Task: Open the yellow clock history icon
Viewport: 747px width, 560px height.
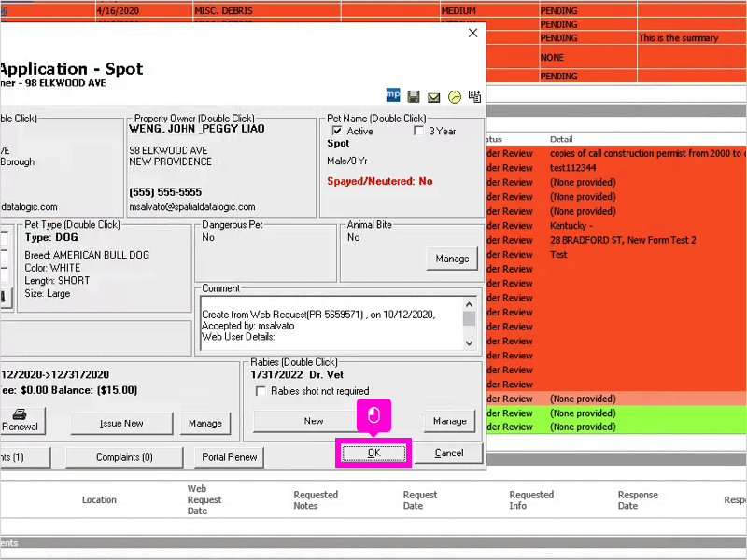Action: coord(455,97)
